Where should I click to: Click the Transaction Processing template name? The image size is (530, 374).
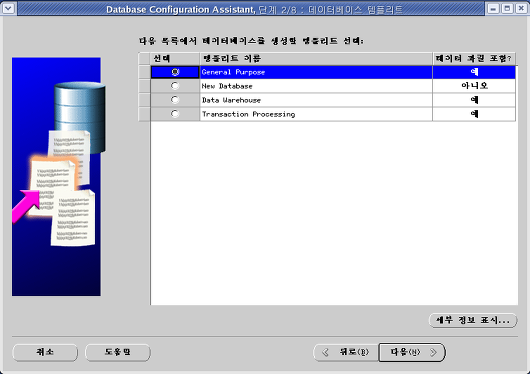coord(248,114)
